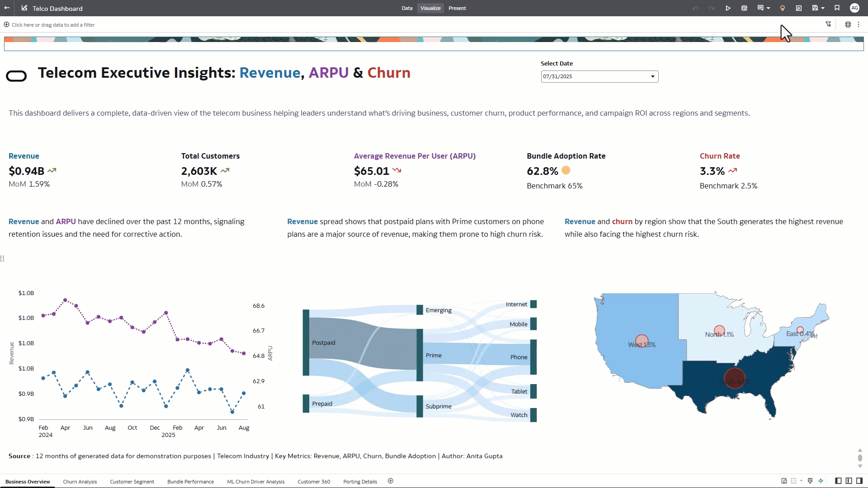
Task: Open the AG account avatar menu
Action: click(855, 8)
